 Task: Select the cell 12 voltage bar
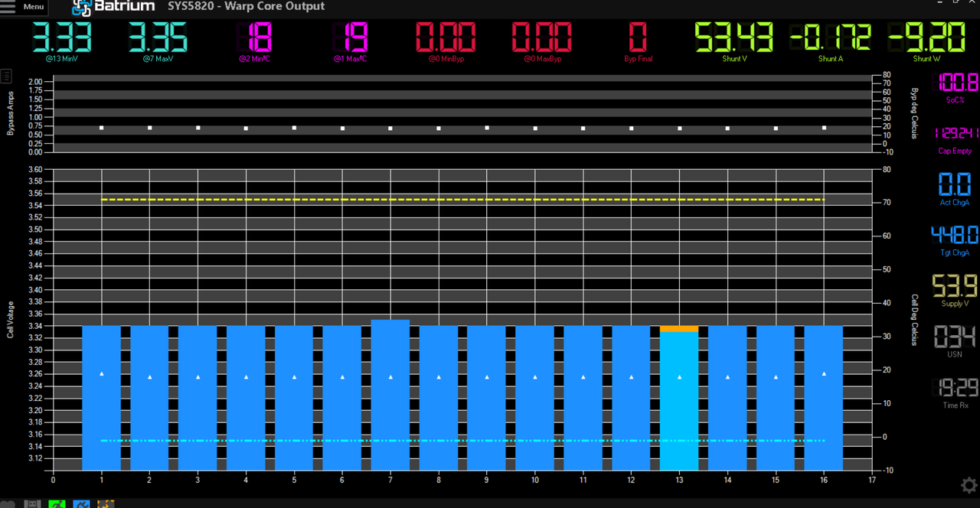tap(631, 398)
